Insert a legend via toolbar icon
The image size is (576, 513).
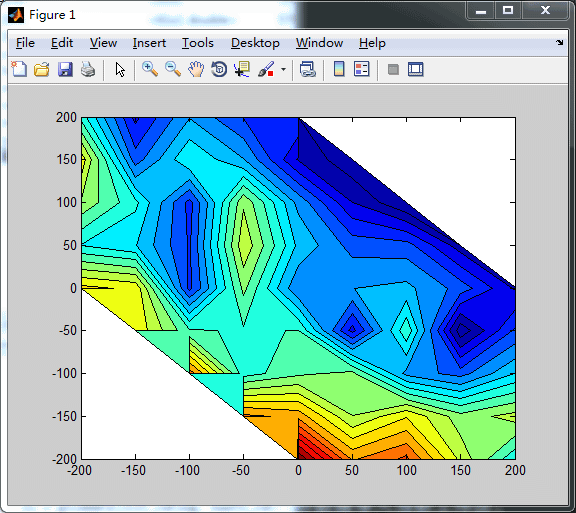[x=362, y=69]
